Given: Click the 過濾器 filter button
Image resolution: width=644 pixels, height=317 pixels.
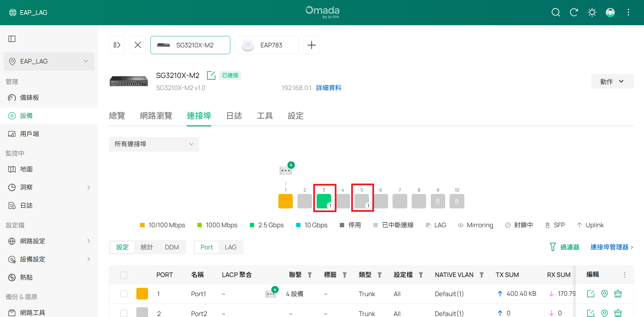Looking at the screenshot, I should point(564,247).
